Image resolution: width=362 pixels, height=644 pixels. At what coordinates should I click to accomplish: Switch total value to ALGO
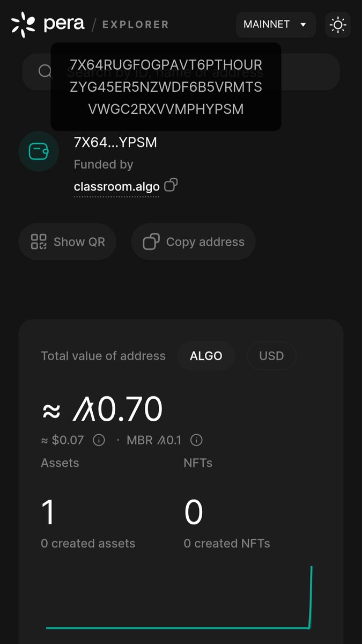pyautogui.click(x=206, y=356)
